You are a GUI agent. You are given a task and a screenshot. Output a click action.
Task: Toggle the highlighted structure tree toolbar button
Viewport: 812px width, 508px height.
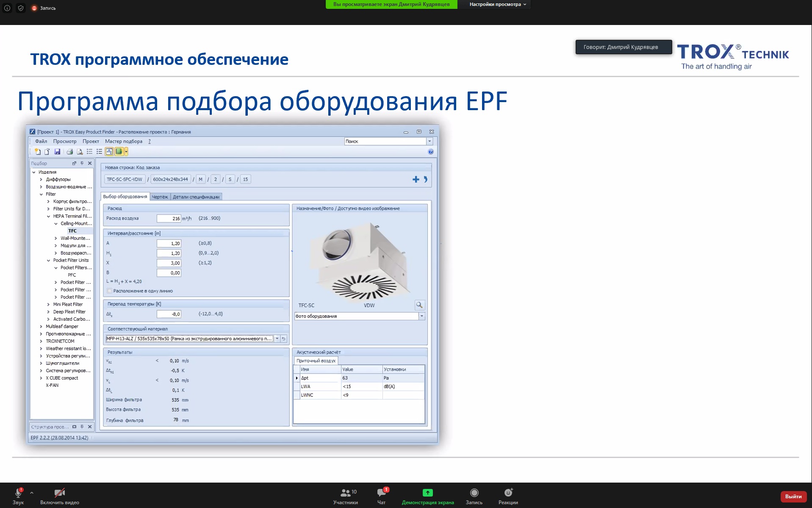point(109,152)
